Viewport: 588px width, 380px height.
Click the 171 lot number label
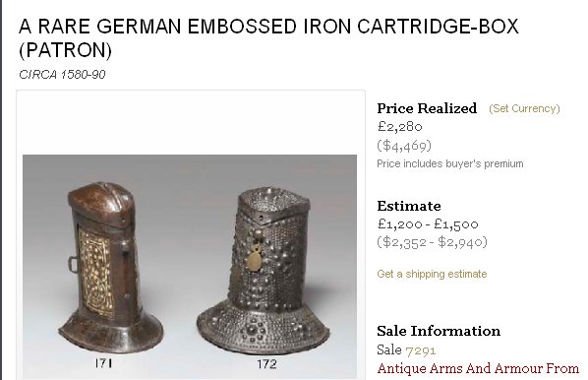[x=103, y=363]
